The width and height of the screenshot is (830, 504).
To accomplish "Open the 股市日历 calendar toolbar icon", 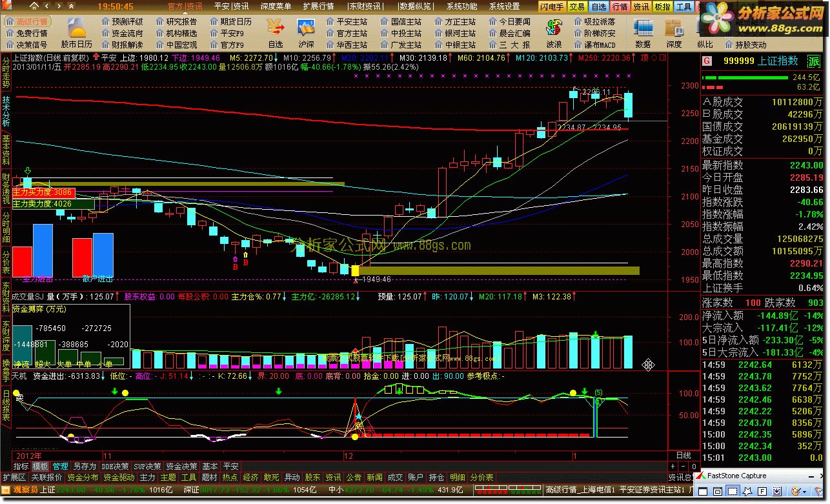I will click(77, 33).
